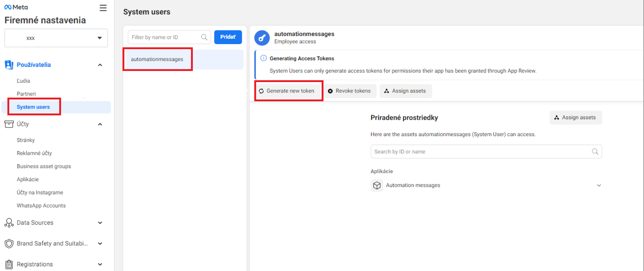Click the Registrations clipboard icon
The height and width of the screenshot is (271, 644).
(x=9, y=264)
